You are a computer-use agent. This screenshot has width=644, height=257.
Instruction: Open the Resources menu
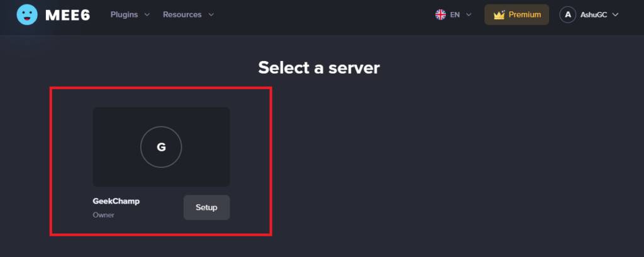click(x=182, y=14)
